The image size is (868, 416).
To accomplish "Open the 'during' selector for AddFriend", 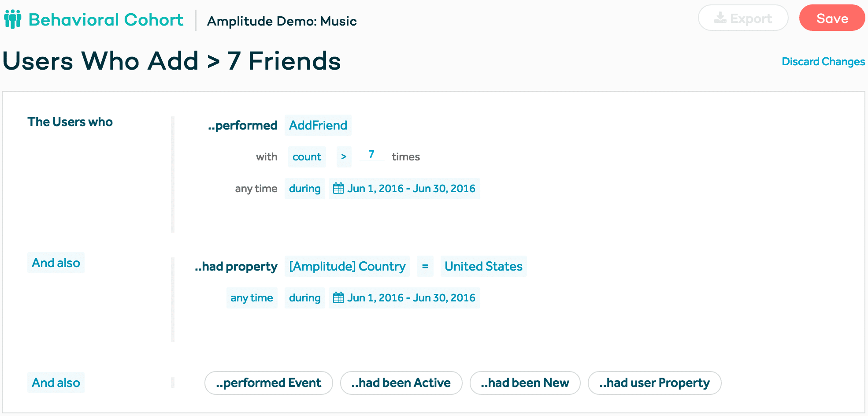I will [x=304, y=189].
